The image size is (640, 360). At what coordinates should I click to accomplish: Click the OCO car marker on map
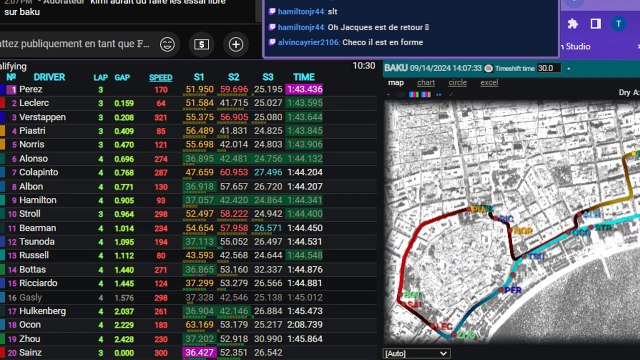click(569, 232)
